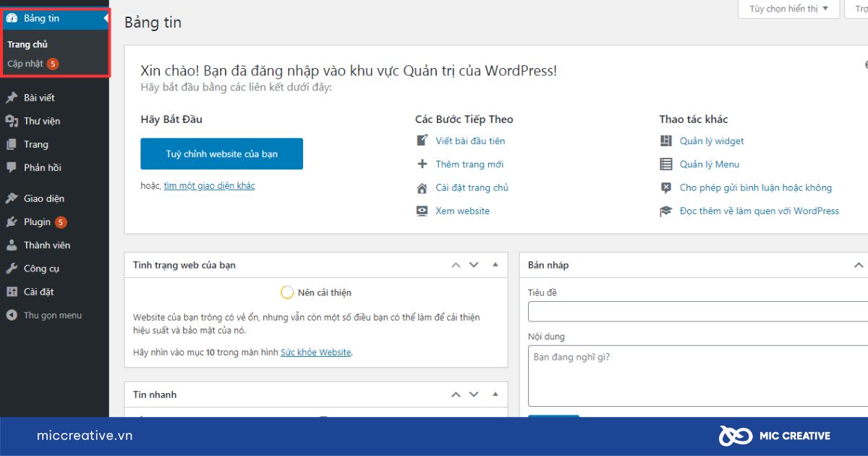Image resolution: width=868 pixels, height=456 pixels.
Task: Open the Cập nhật submenu item
Action: [x=25, y=64]
